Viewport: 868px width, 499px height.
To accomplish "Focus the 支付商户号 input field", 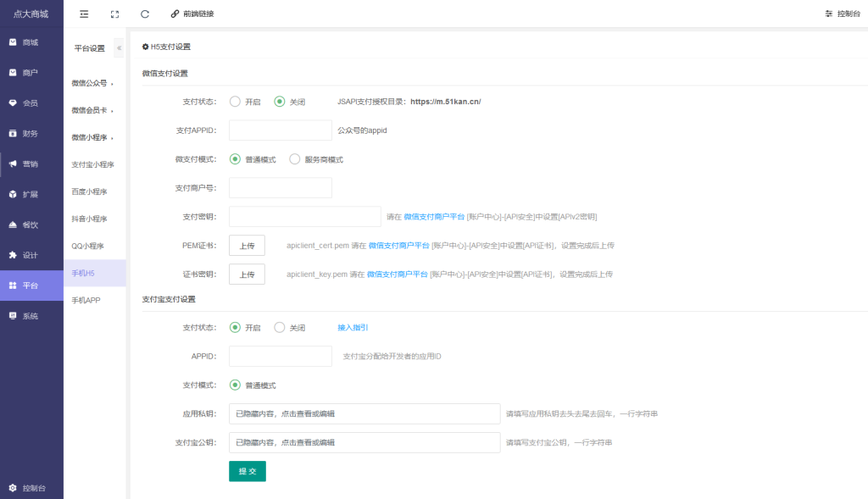I will coord(280,188).
